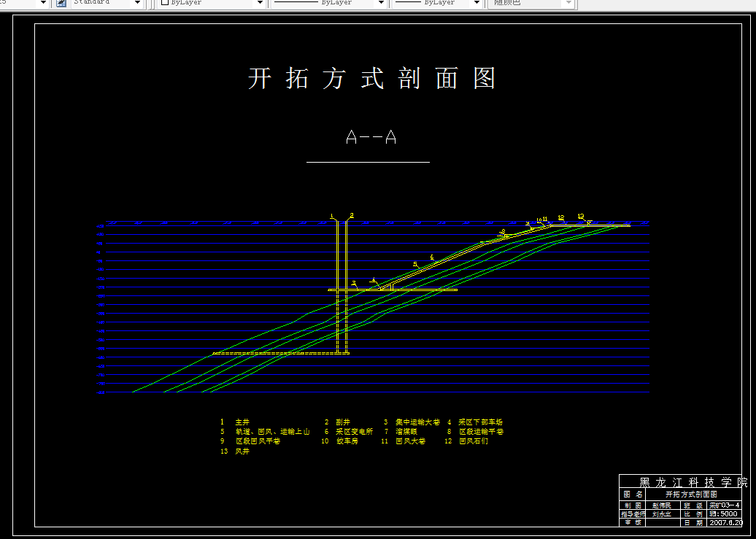Screen dimensions: 756x539
Task: Click the style manager icon beside Standard
Action: (61, 3)
